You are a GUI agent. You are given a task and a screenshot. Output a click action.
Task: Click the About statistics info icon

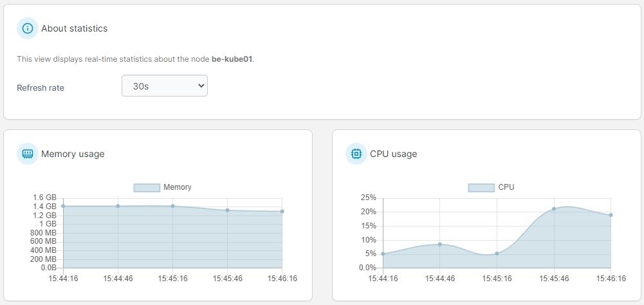[x=27, y=28]
